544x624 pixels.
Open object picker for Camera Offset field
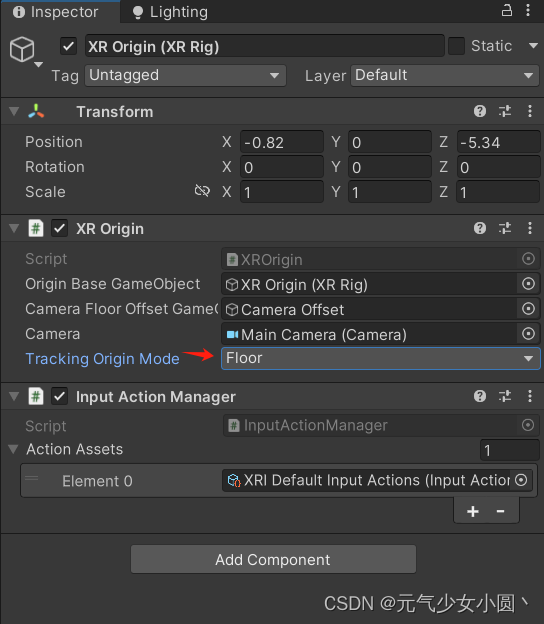[x=528, y=308]
